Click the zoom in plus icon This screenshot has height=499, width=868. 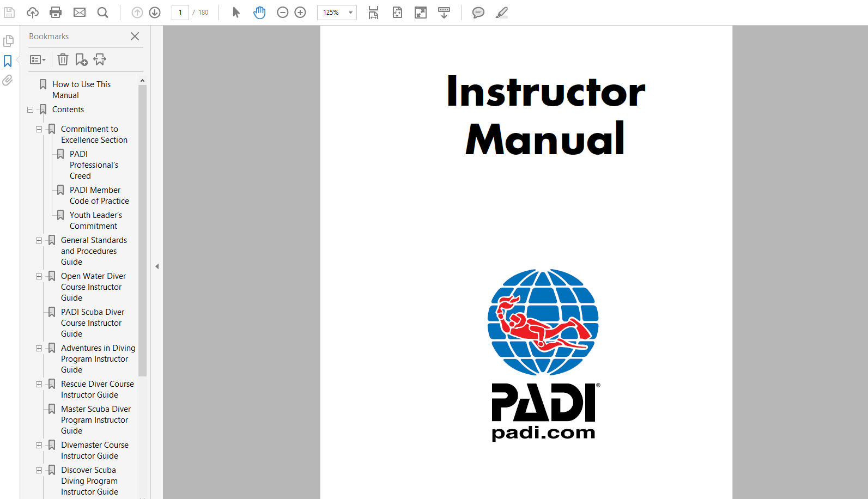point(300,12)
